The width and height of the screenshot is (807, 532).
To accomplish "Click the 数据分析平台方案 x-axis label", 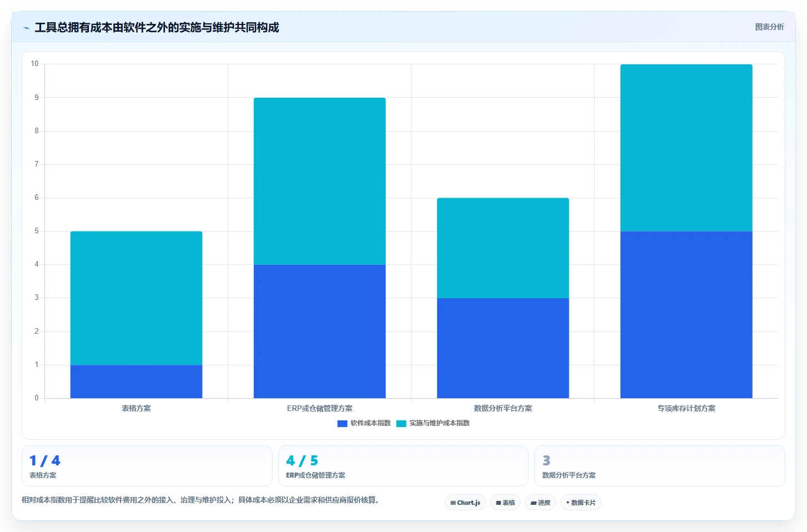I will pos(503,408).
